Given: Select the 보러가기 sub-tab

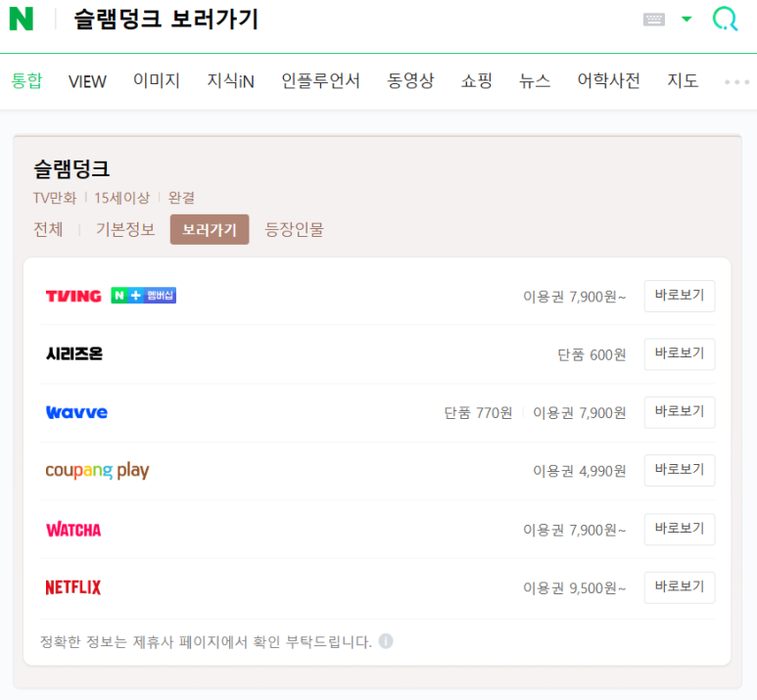Looking at the screenshot, I should (x=210, y=229).
